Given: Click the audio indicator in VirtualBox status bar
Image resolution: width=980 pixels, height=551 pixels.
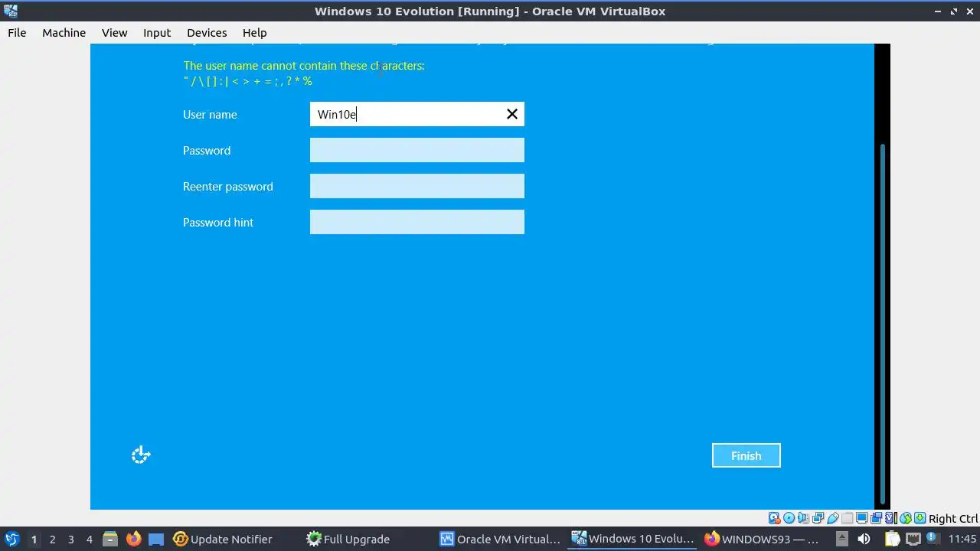Looking at the screenshot, I should click(x=803, y=518).
